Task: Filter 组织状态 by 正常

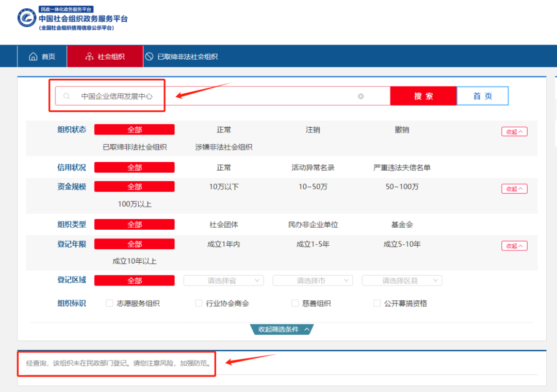Action: [x=224, y=130]
